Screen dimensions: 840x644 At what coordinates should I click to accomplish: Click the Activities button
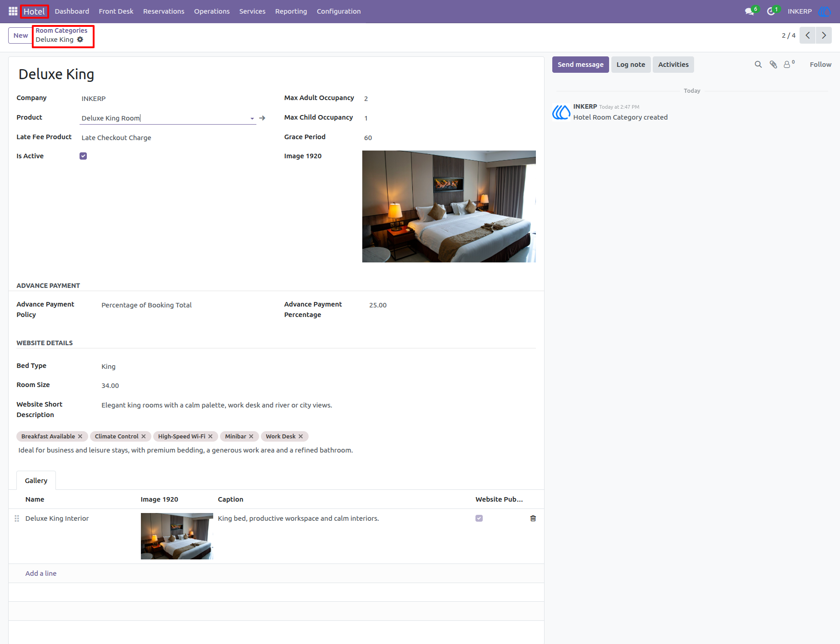[673, 65]
